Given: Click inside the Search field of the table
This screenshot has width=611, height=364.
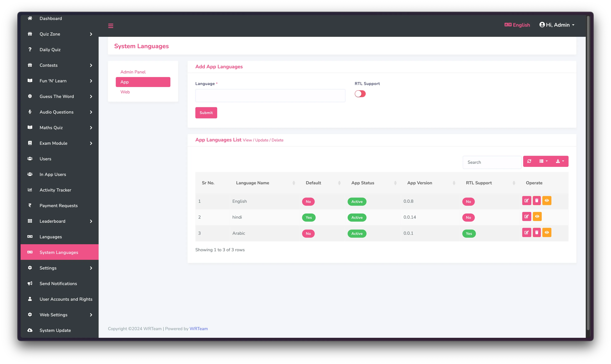Looking at the screenshot, I should [492, 162].
